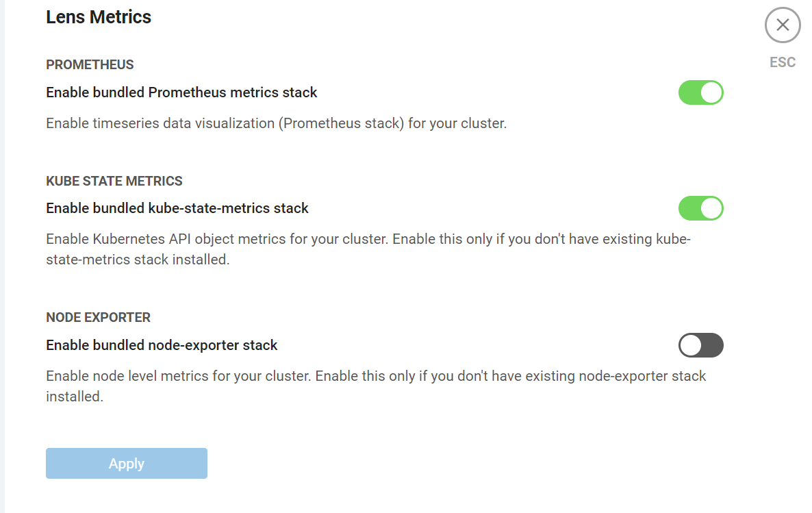812x513 pixels.
Task: Select the Lens Metrics title
Action: coord(98,16)
